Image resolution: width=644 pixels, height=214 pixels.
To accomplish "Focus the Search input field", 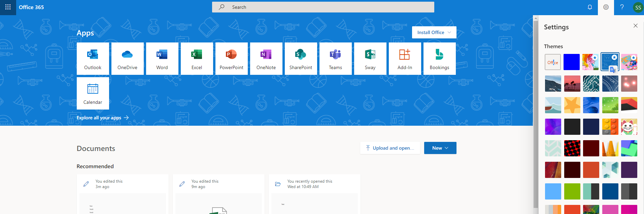I will pyautogui.click(x=323, y=7).
